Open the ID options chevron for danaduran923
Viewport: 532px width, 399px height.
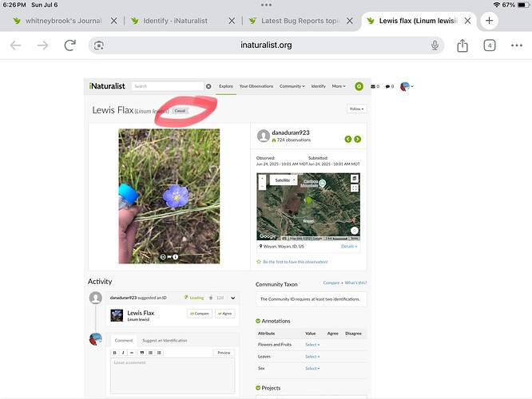[232, 298]
